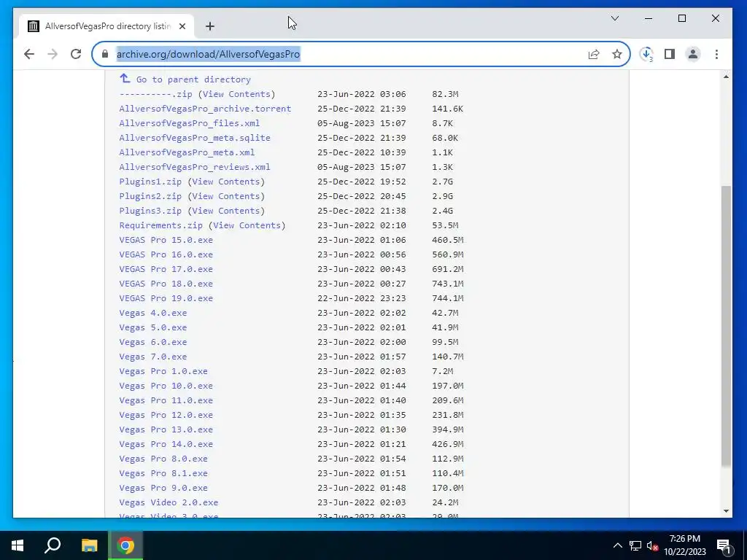View site information lock icon
Image resolution: width=747 pixels, height=560 pixels.
(x=105, y=54)
